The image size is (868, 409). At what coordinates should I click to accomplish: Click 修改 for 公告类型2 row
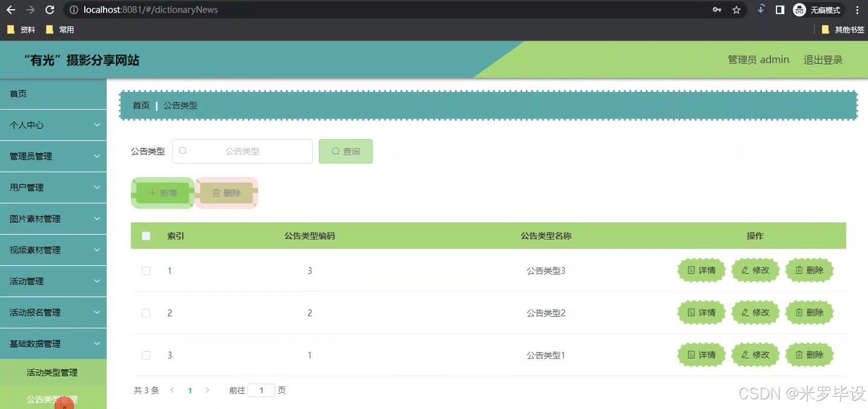(x=755, y=313)
